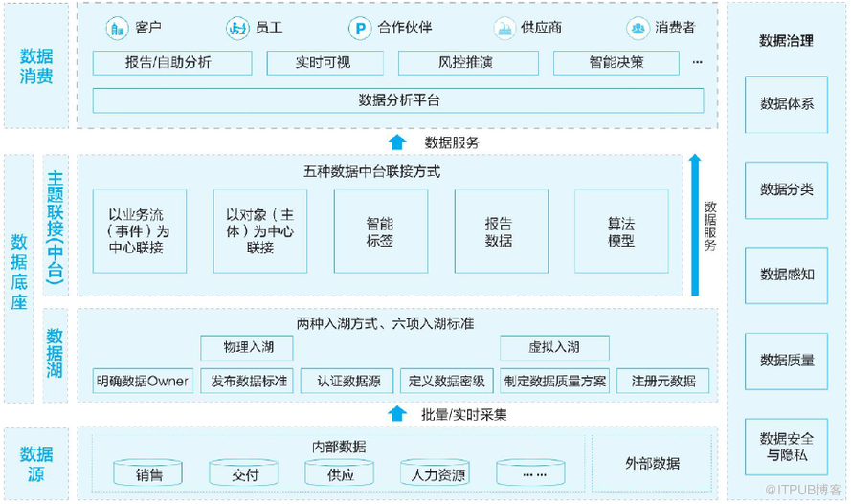Click the vertical 数据服务 text
This screenshot has width=851, height=504.
click(x=710, y=226)
